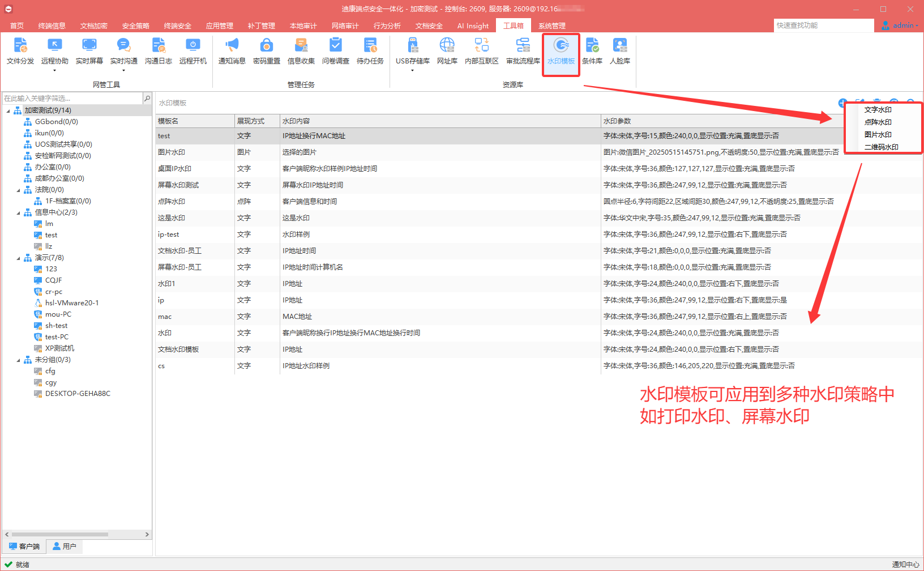Collapse the 信息中心 tree group
The width and height of the screenshot is (924, 571).
coord(18,212)
